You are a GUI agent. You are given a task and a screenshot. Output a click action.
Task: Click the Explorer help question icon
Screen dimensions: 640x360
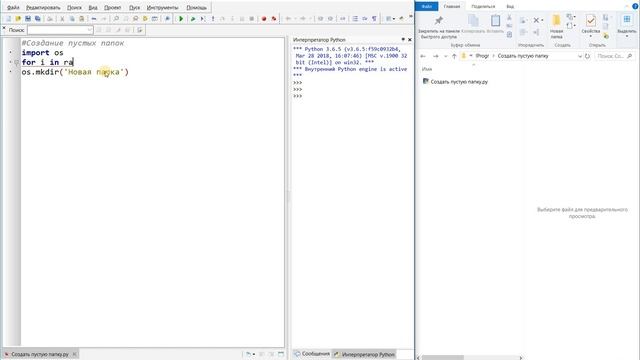tap(635, 6)
